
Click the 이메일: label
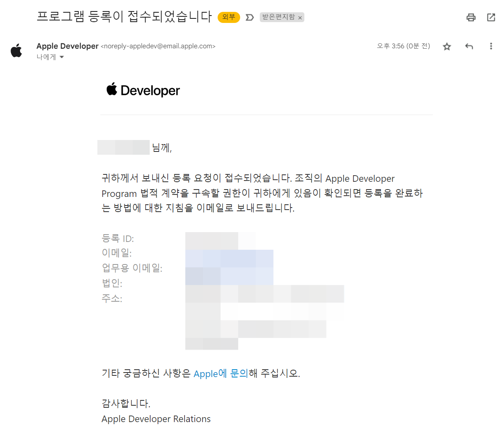(117, 253)
